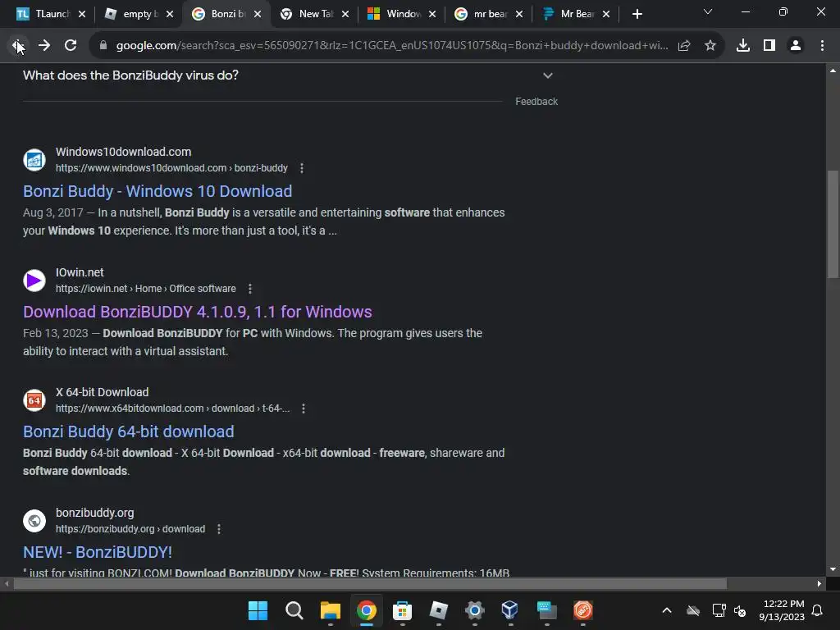Close the Bonzi buddy search tab

click(258, 14)
